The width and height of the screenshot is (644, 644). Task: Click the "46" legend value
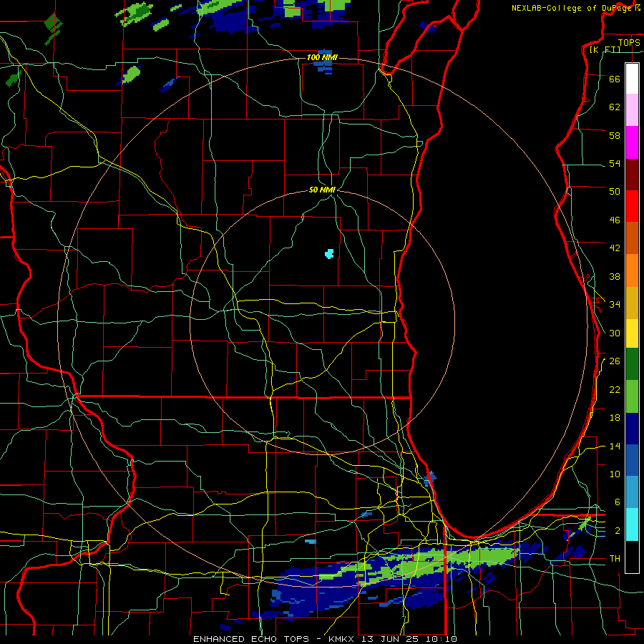click(615, 220)
